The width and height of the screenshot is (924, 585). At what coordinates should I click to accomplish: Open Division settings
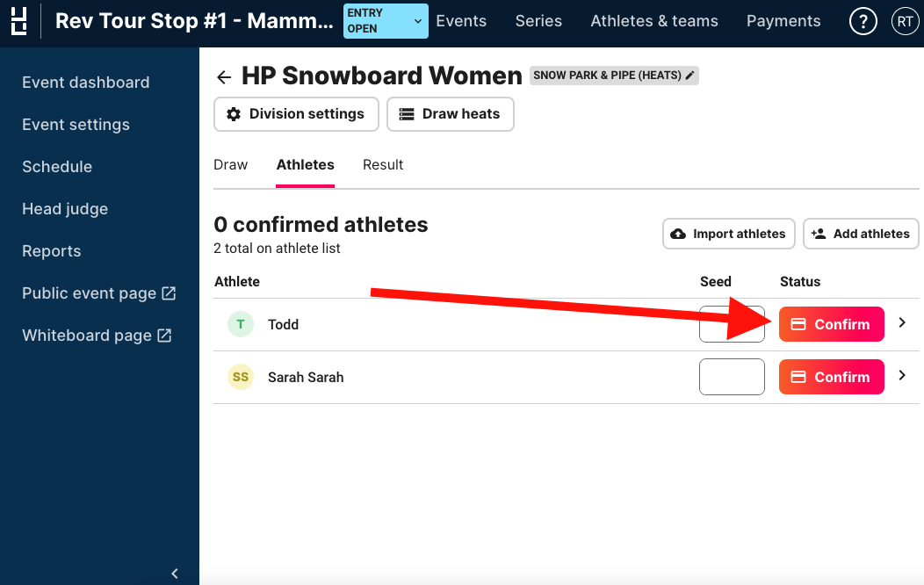pos(296,114)
